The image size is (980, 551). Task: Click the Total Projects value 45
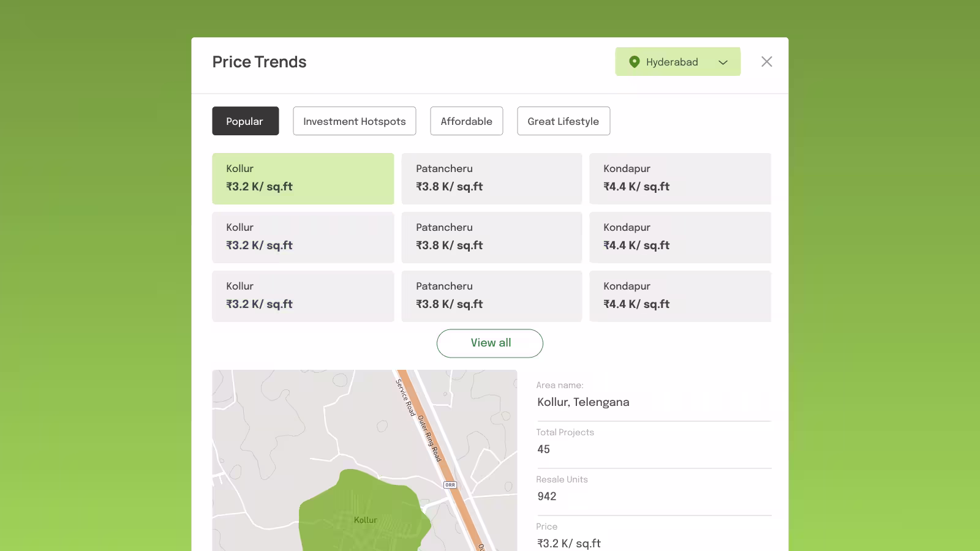(544, 449)
